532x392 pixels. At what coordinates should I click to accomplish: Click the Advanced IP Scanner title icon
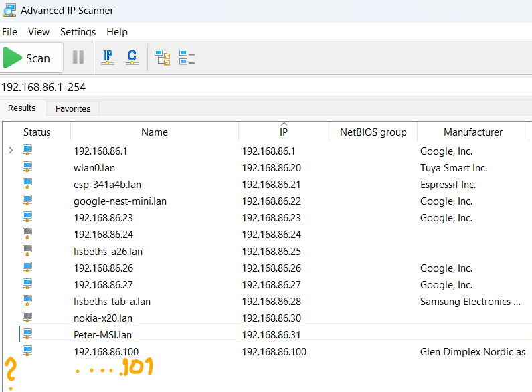pos(9,10)
